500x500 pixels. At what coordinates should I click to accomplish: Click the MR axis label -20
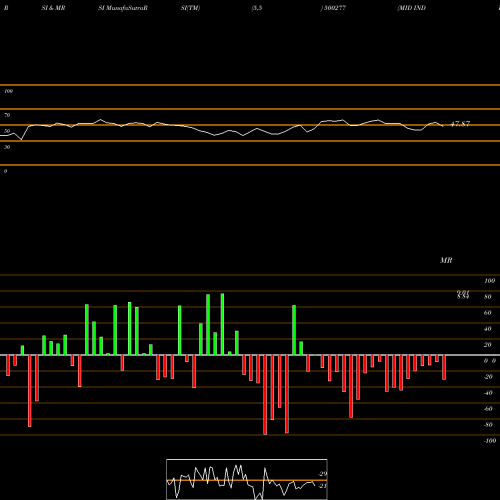pyautogui.click(x=488, y=377)
